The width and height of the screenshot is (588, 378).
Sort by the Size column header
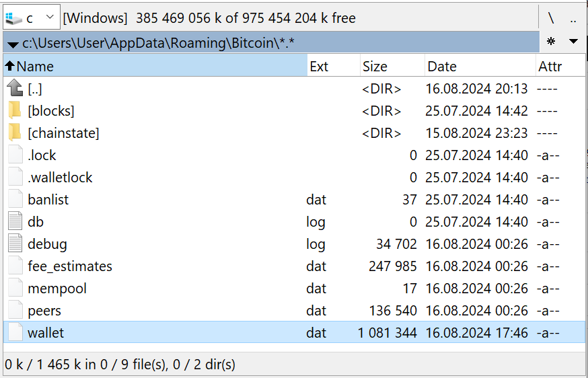tap(392, 66)
